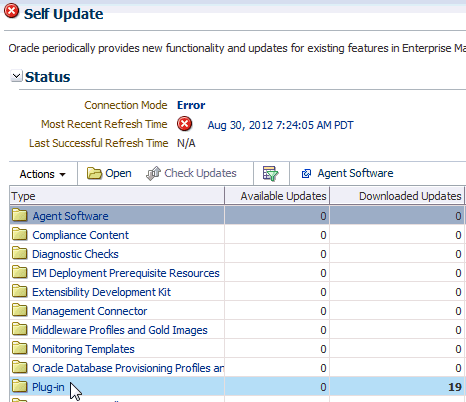Click the Most Recent Refresh Time label
The height and width of the screenshot is (402, 466).
[104, 124]
